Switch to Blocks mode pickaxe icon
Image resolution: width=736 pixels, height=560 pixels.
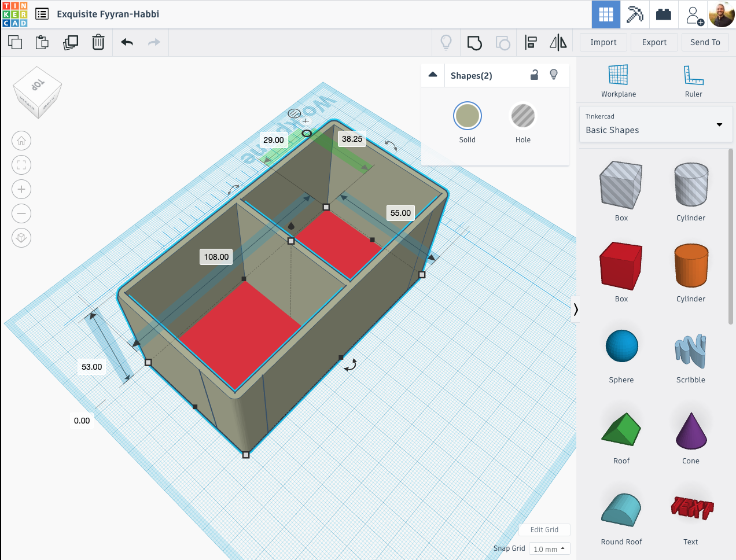pos(635,14)
